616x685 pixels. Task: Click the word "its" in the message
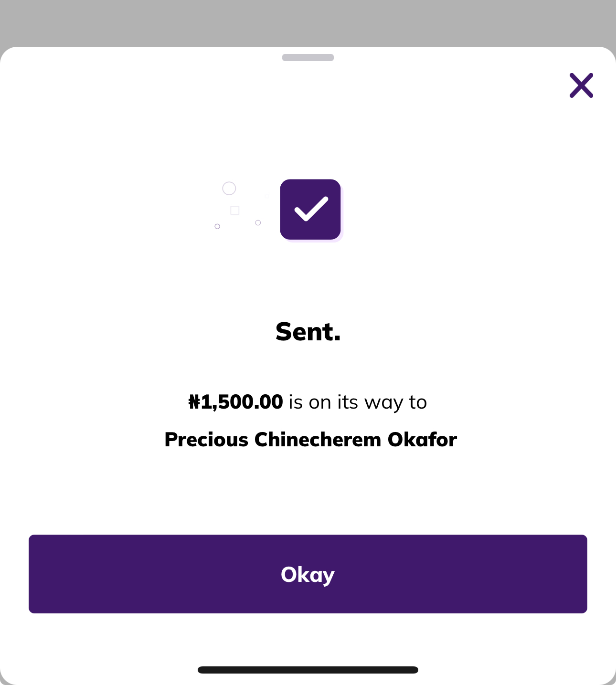coord(348,402)
